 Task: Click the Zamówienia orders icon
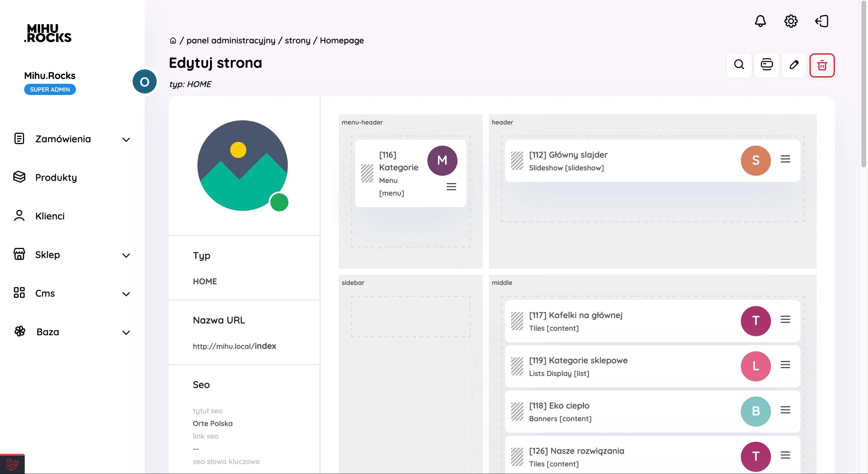click(x=19, y=139)
